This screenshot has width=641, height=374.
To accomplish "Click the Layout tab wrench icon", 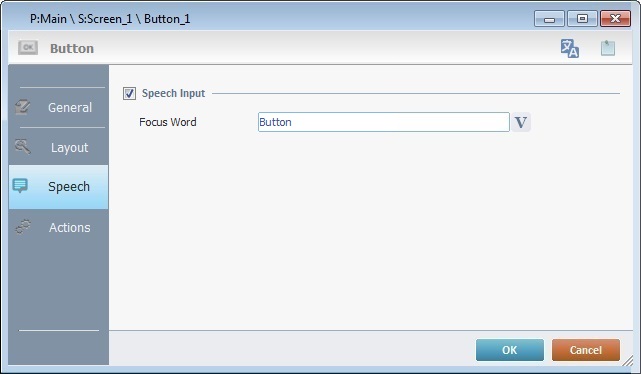I will (x=22, y=146).
